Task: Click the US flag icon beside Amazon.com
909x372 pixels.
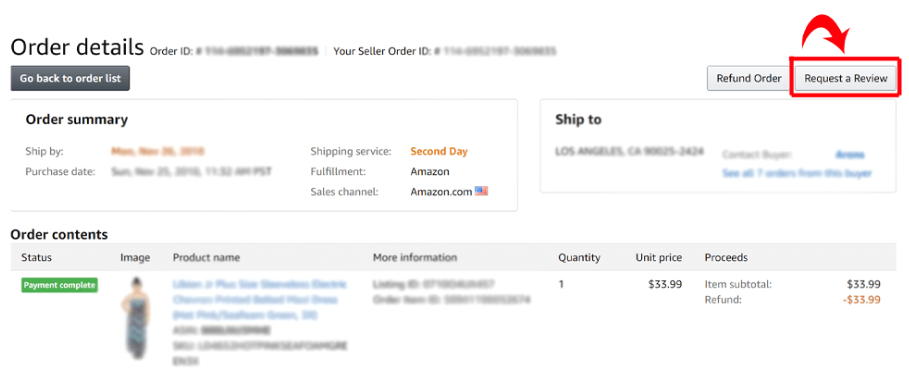Action: [x=481, y=191]
